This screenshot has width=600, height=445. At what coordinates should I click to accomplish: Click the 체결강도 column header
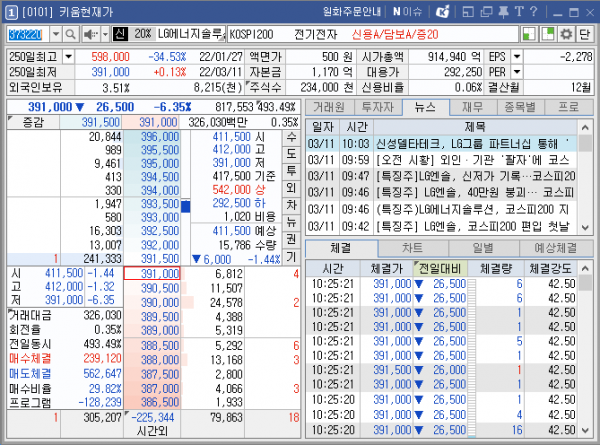550,269
